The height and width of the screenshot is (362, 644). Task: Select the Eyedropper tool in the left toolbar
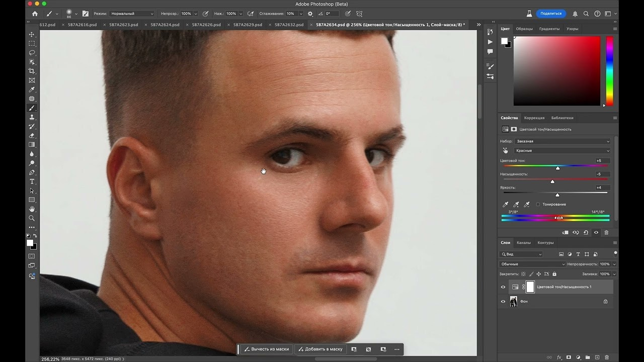tap(32, 89)
